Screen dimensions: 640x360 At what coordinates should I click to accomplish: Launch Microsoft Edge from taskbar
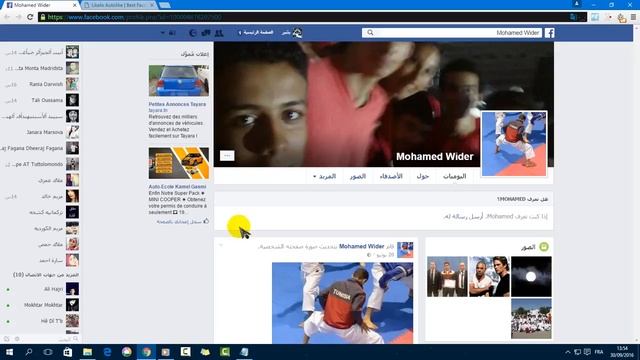coord(107,352)
